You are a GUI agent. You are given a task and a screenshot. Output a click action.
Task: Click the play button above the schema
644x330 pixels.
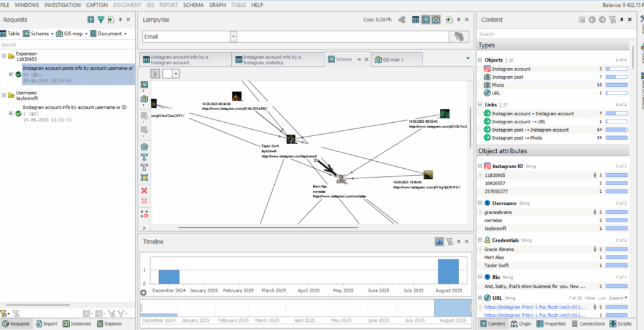click(x=155, y=74)
